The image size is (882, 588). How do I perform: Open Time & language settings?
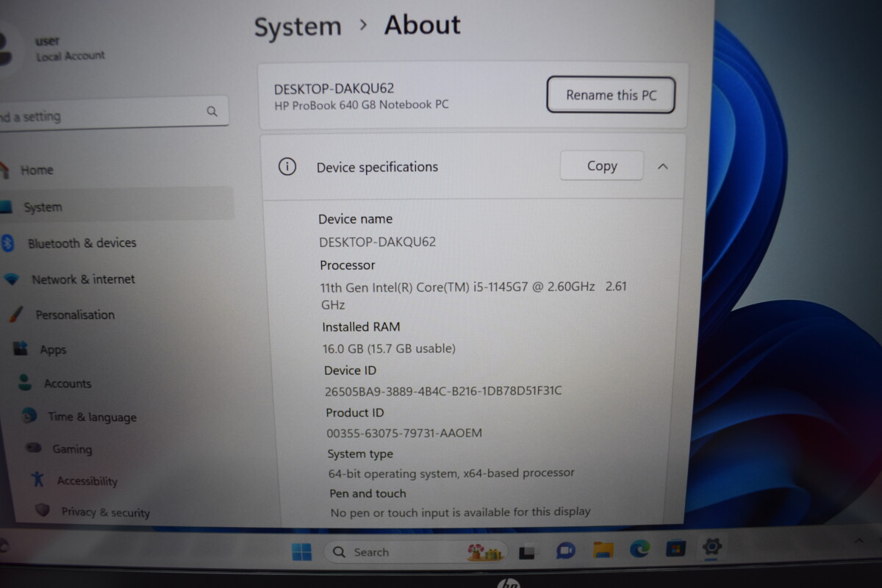click(x=92, y=417)
